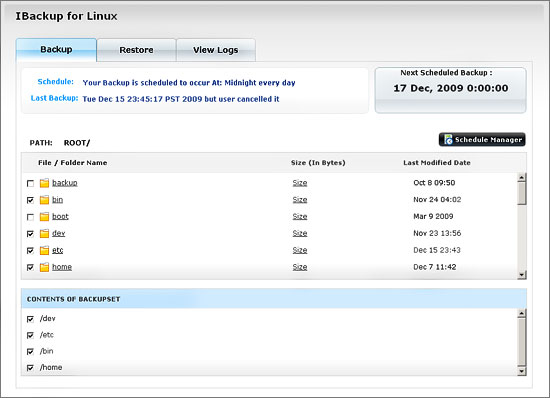Click the 17 Dec, 2009 0:00:00 text

pos(451,88)
